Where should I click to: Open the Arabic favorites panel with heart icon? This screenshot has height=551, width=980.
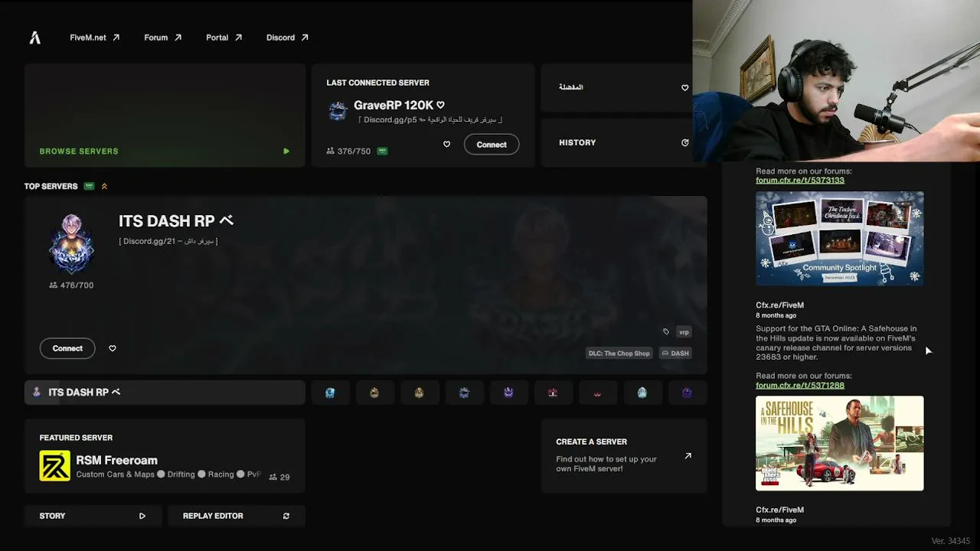point(624,87)
